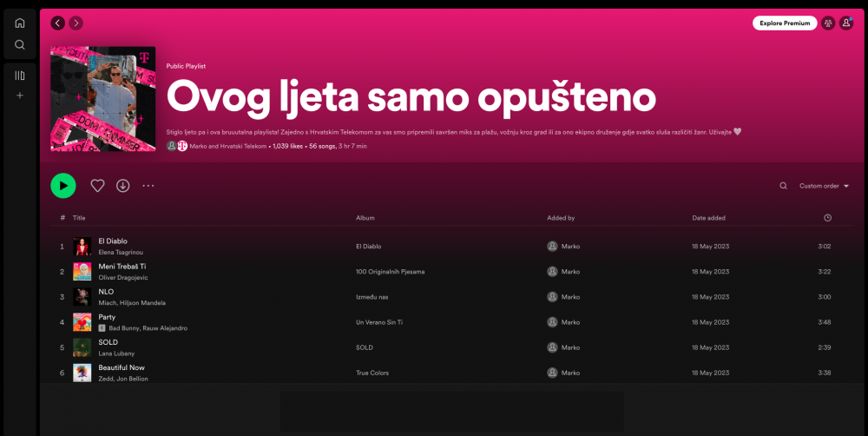Open the Search icon in sidebar
Image resolution: width=868 pixels, height=436 pixels.
pos(20,45)
